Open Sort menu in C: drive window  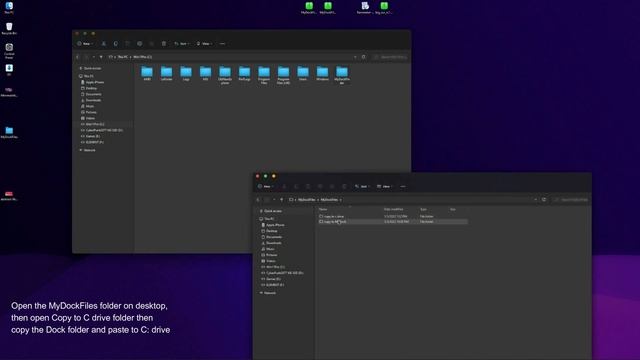click(x=182, y=44)
